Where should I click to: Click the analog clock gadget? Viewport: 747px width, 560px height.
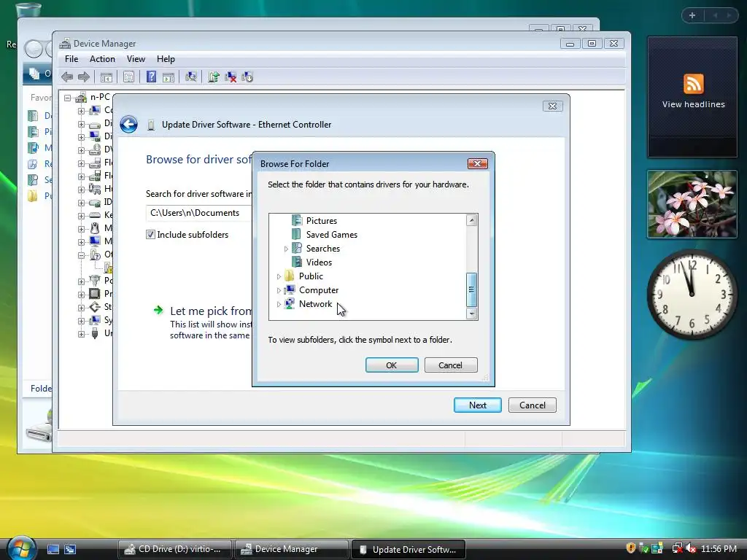[x=692, y=294]
